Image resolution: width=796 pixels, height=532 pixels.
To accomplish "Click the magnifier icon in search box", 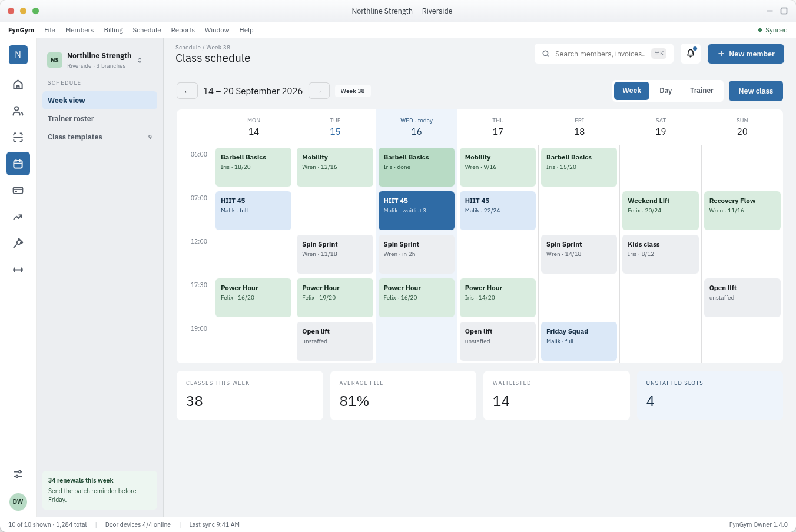I will point(546,54).
